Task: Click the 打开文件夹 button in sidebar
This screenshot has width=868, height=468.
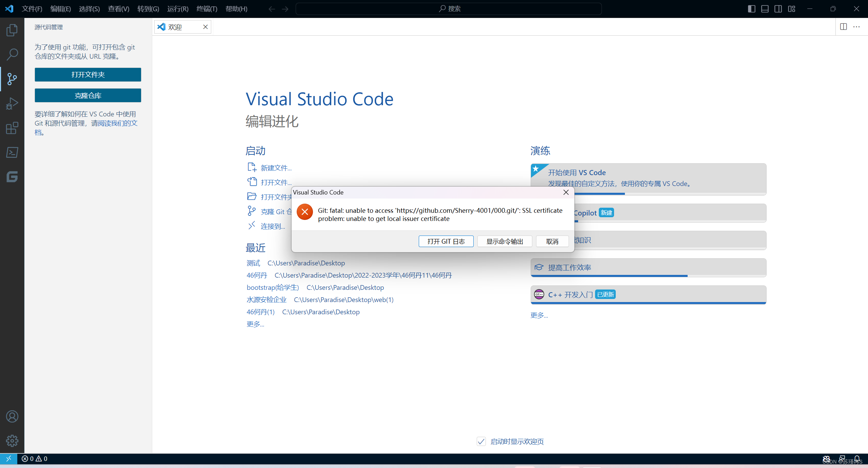Action: (88, 75)
